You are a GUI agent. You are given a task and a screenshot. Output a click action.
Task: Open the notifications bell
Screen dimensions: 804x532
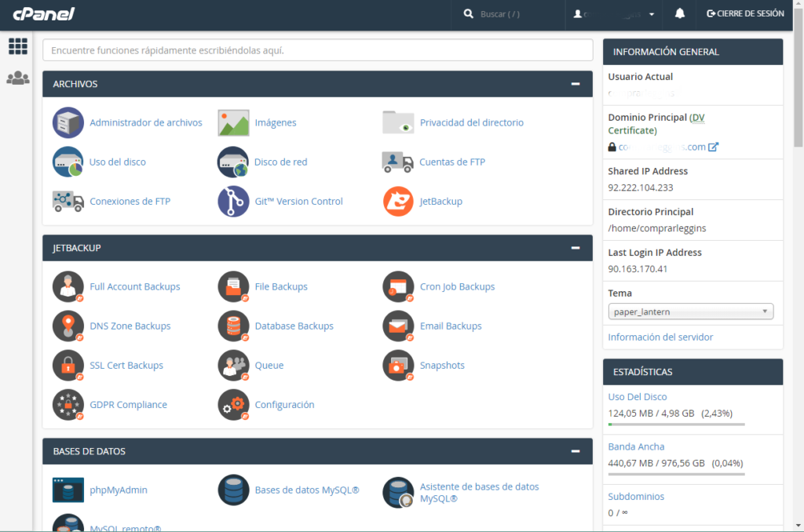[678, 14]
